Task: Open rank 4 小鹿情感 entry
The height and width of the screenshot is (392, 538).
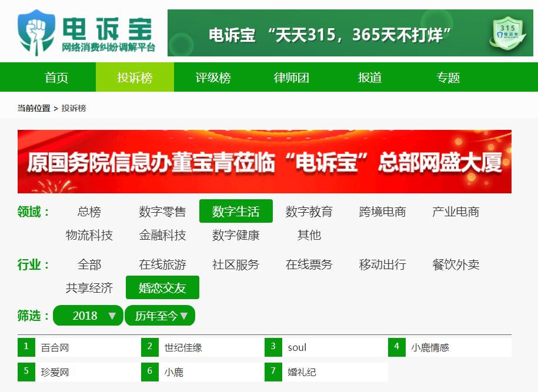Action: click(450, 347)
